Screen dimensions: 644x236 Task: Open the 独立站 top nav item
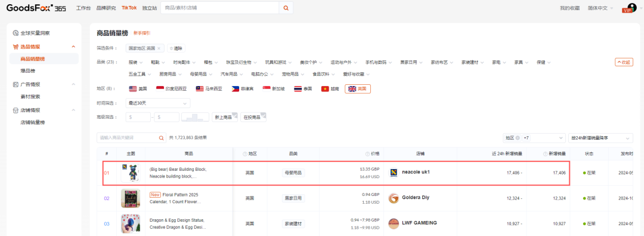[150, 8]
